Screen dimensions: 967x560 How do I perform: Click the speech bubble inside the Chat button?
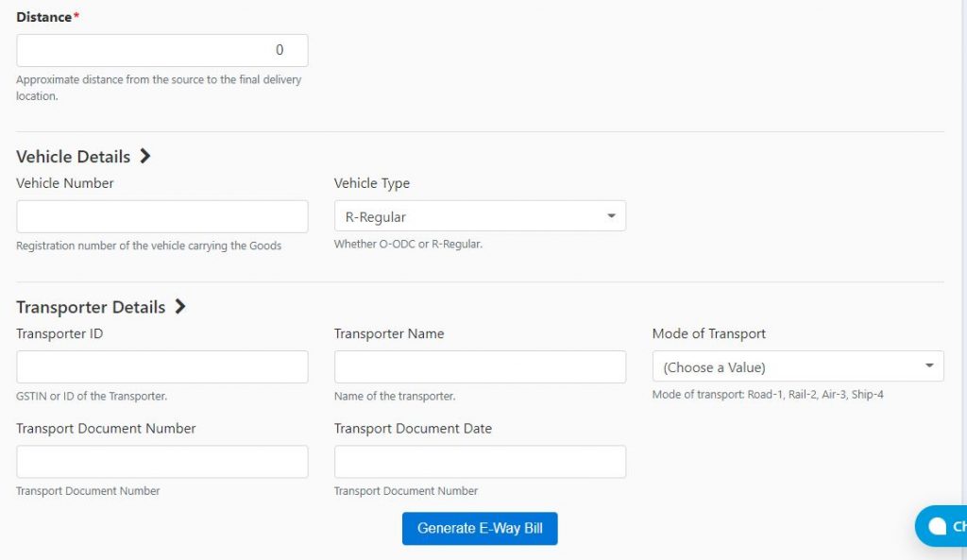coord(939,526)
